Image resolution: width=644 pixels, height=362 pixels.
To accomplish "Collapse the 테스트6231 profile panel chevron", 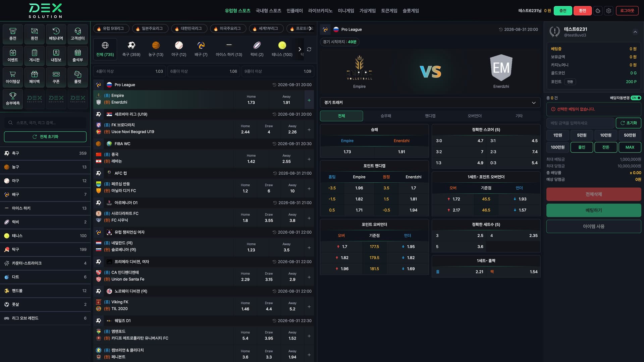I will (635, 32).
